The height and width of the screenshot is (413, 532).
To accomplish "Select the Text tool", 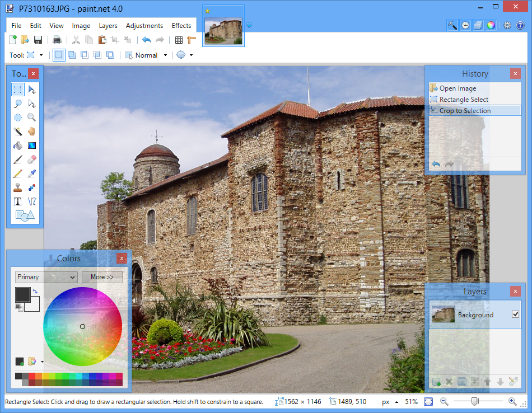I will point(17,201).
